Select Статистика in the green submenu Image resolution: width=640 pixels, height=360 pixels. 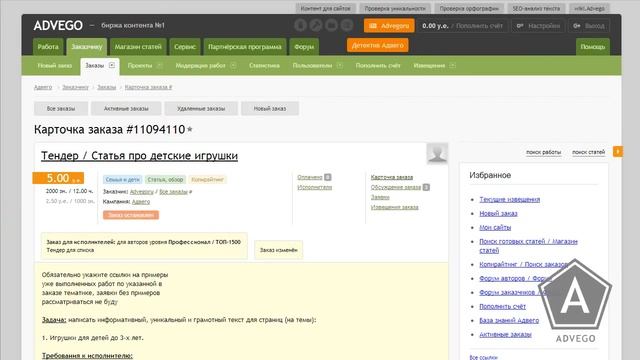point(264,65)
